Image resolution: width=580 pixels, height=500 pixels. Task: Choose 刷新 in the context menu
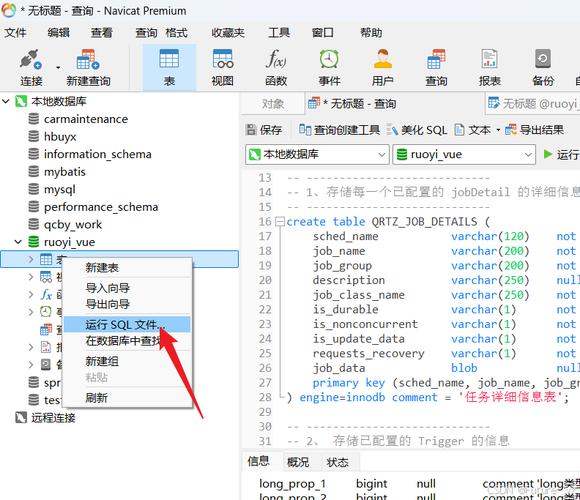pyautogui.click(x=127, y=398)
